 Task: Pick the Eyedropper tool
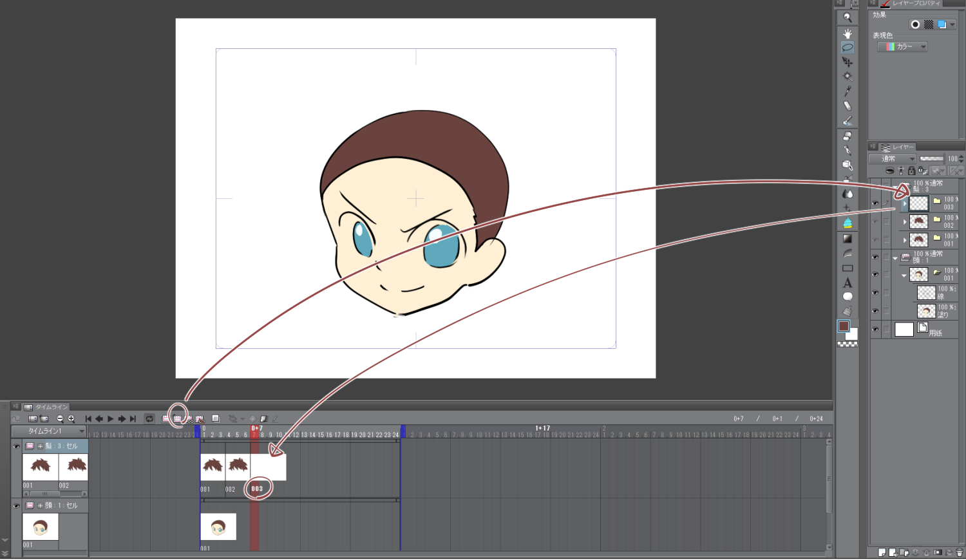click(848, 91)
